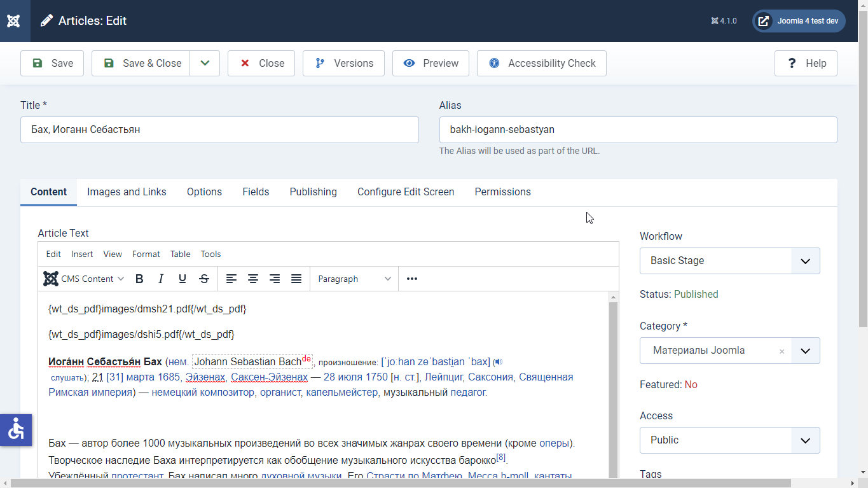The image size is (868, 488).
Task: Apply Underline formatting in editor toolbar
Action: click(x=183, y=279)
